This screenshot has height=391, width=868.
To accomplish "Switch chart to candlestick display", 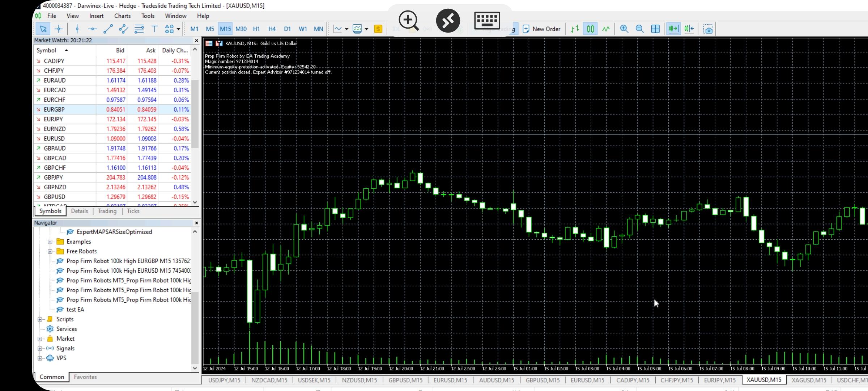I will [x=590, y=29].
